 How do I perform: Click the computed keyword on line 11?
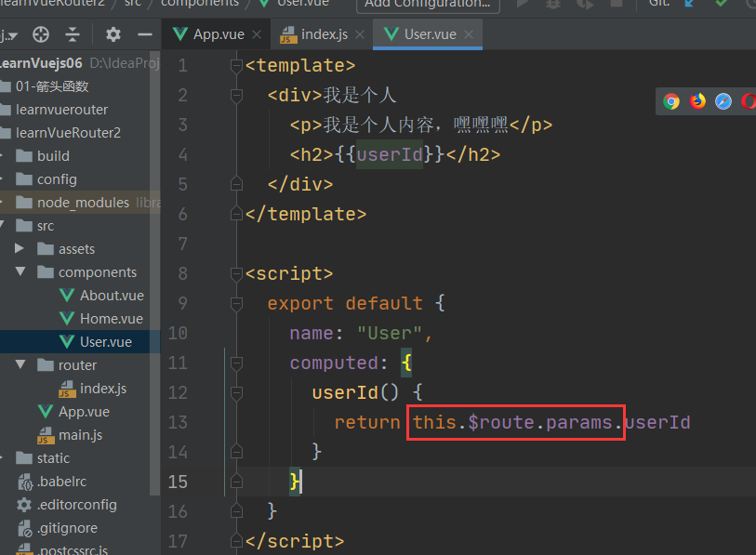334,363
